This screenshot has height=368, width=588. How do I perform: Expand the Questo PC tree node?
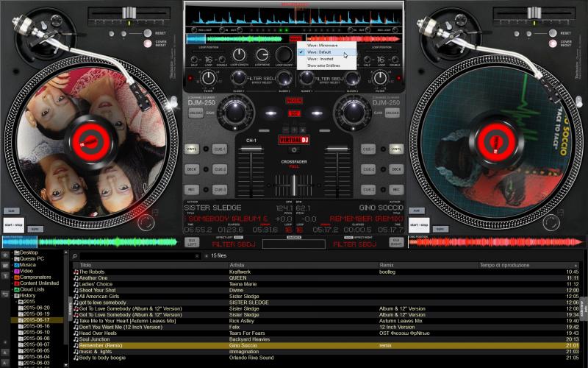tap(12, 259)
